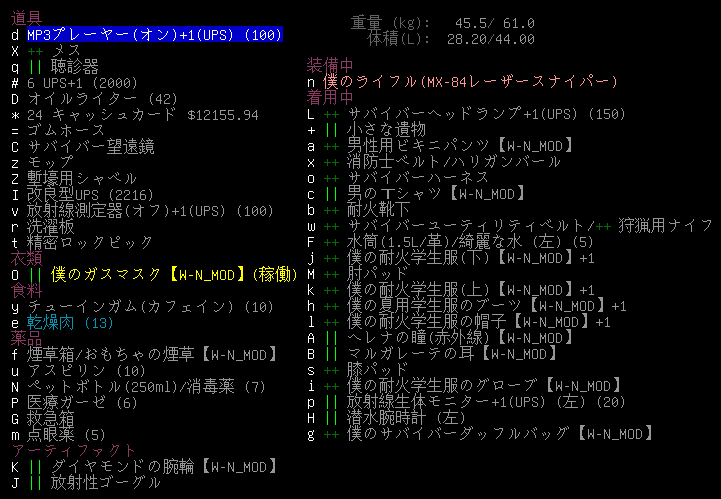Open the 装備中 section heading

tap(330, 66)
